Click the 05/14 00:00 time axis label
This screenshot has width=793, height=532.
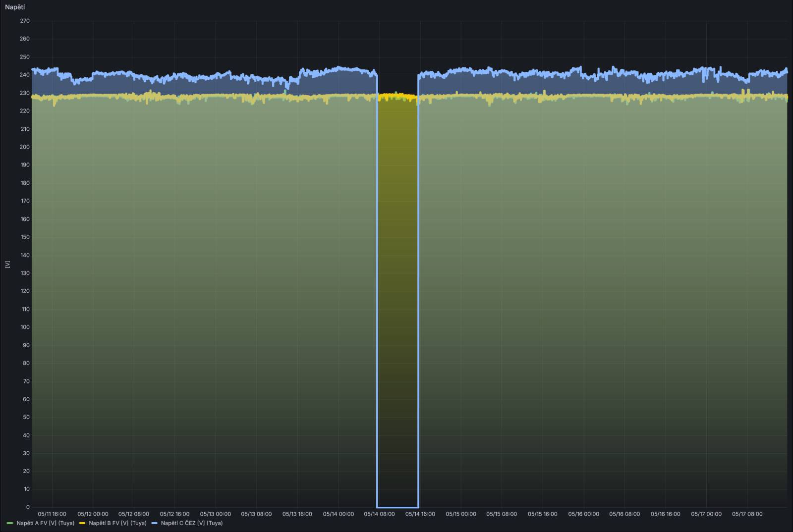click(x=339, y=514)
